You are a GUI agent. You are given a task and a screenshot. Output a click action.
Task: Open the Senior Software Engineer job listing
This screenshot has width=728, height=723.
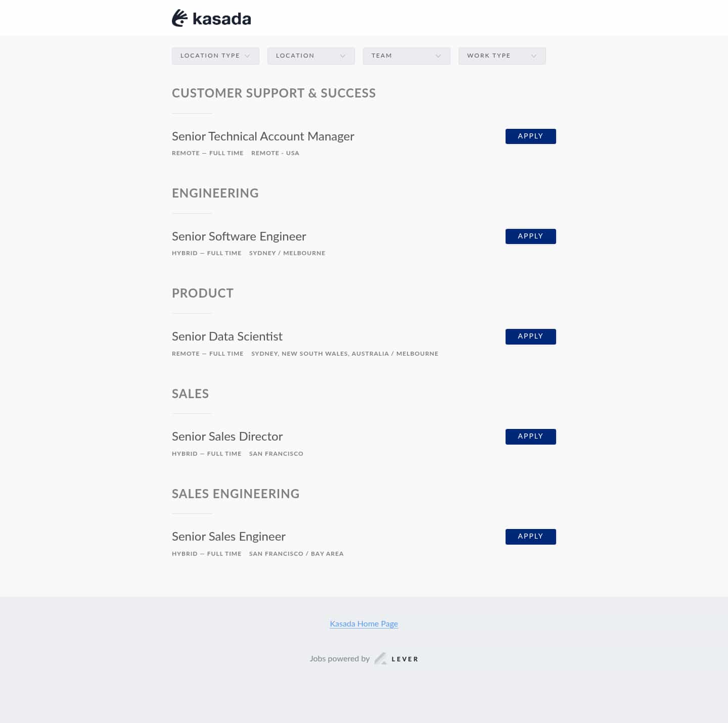(239, 236)
